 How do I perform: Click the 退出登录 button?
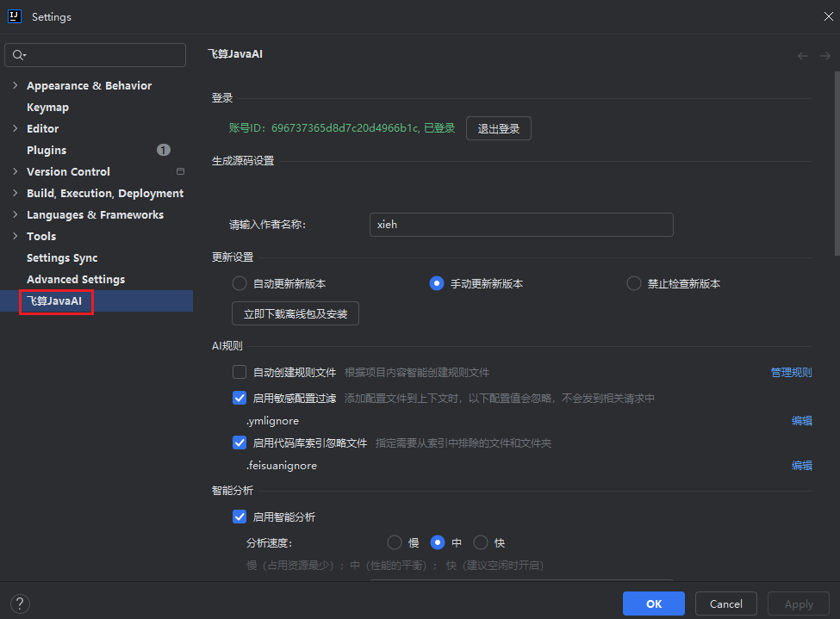499,128
